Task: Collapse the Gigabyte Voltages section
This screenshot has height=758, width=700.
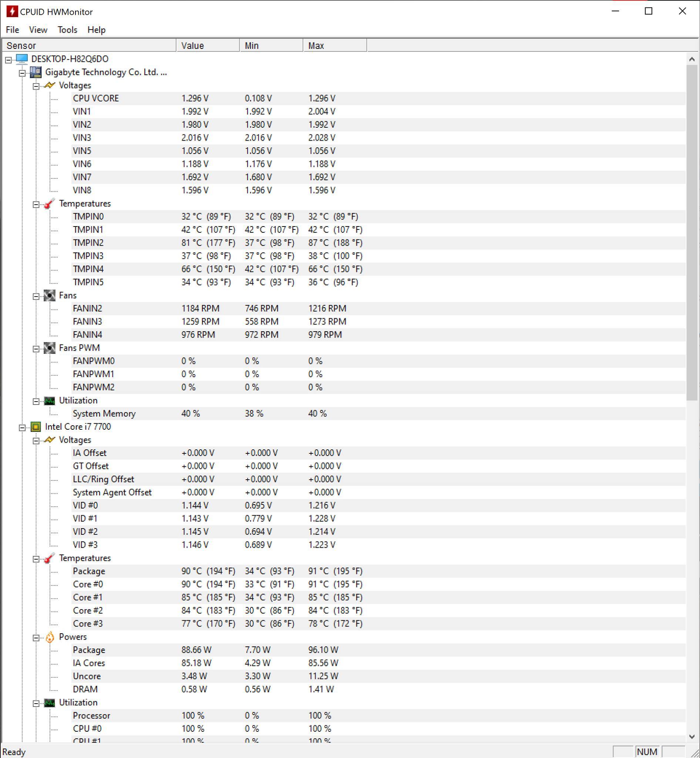Action: pos(36,86)
